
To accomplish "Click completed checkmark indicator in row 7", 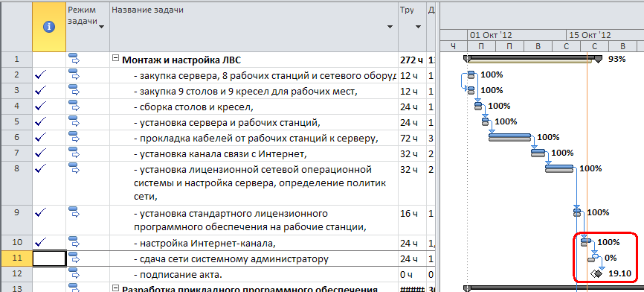I will coord(41,153).
